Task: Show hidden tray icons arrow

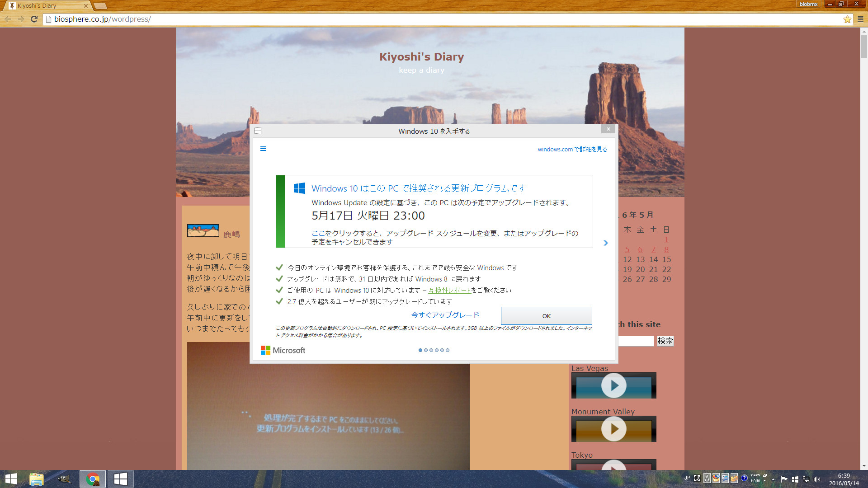Action: 773,479
